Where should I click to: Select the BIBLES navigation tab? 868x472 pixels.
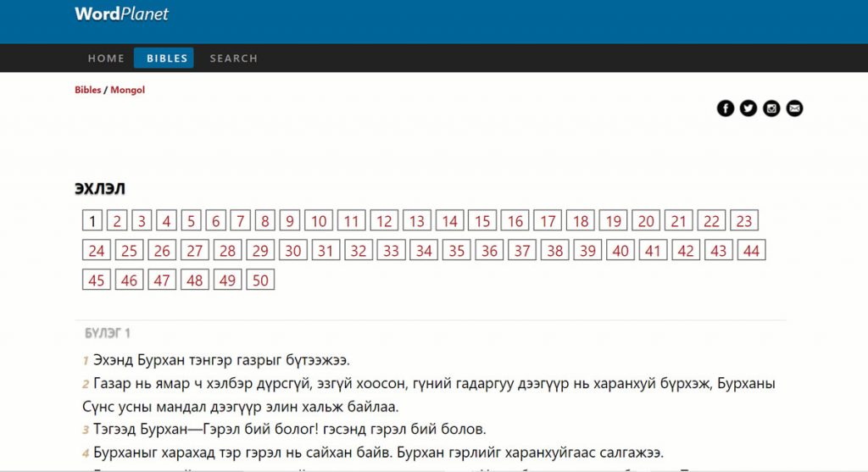[167, 58]
